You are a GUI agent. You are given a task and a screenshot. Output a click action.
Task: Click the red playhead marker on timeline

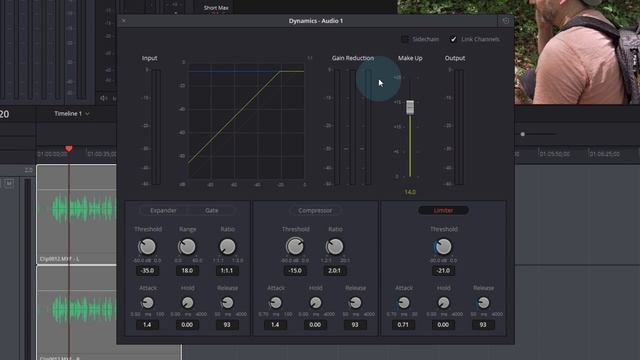click(x=69, y=149)
